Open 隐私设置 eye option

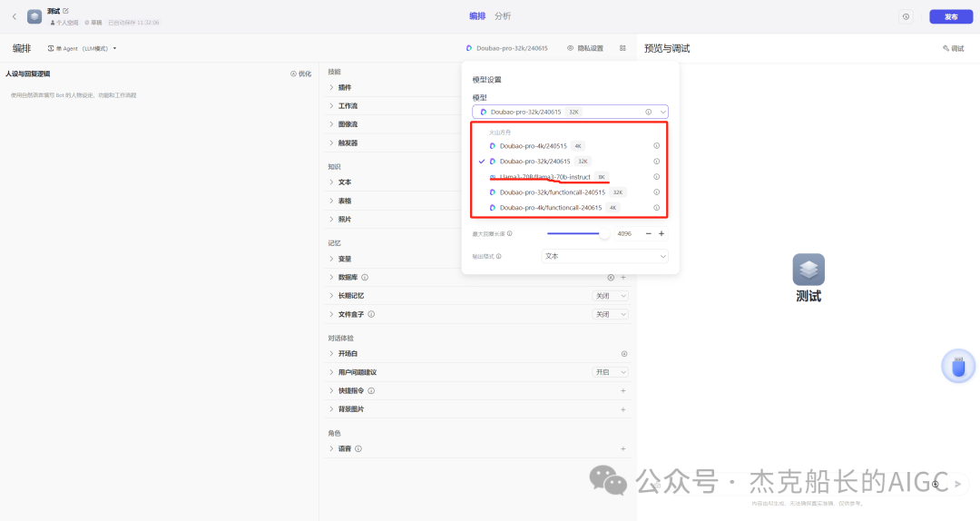tap(585, 48)
